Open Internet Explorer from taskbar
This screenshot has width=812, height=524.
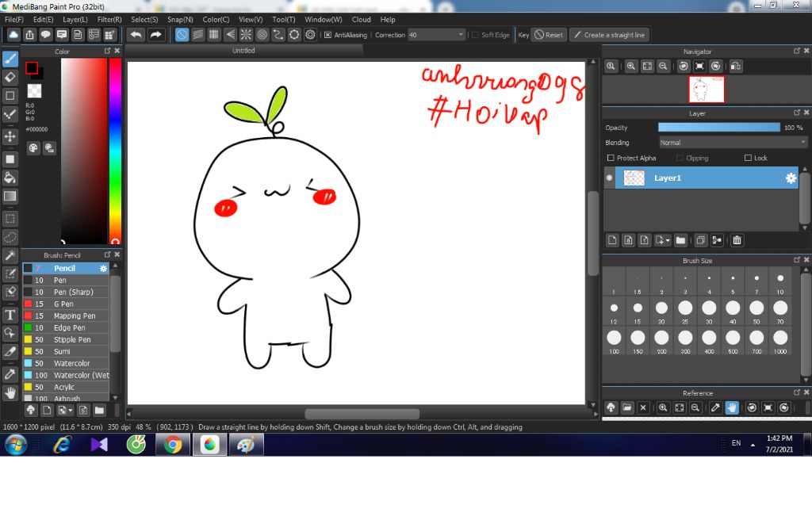point(62,445)
